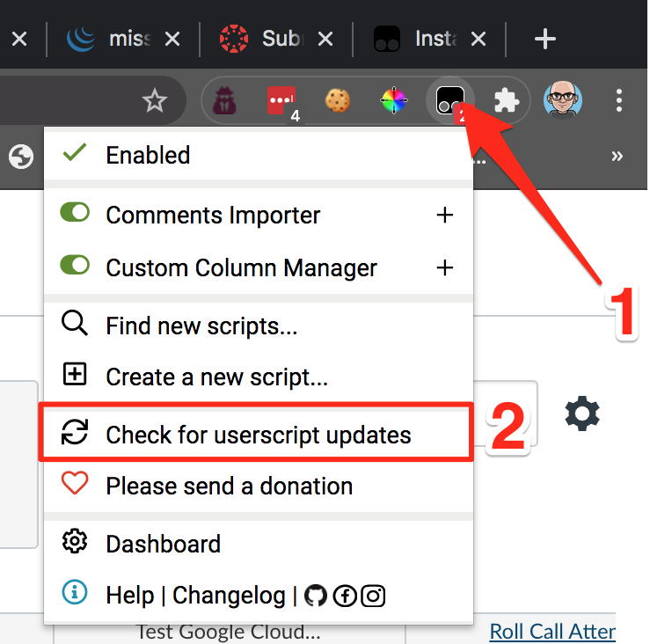
Task: Toggle the Comments Importer script off
Action: [x=75, y=214]
